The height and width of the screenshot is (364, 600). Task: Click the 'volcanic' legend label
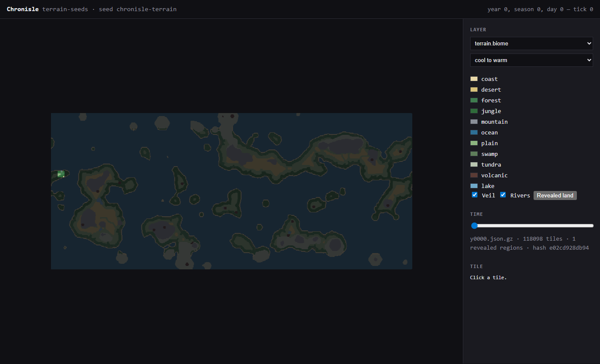(x=494, y=175)
